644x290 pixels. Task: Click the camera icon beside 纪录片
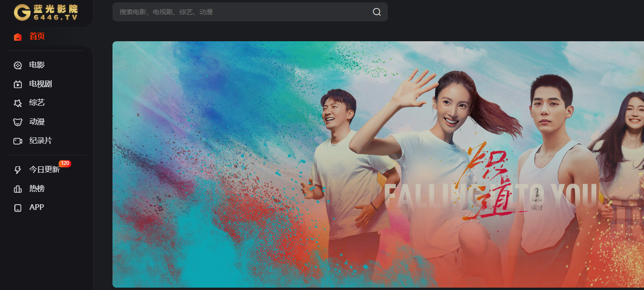(x=18, y=141)
